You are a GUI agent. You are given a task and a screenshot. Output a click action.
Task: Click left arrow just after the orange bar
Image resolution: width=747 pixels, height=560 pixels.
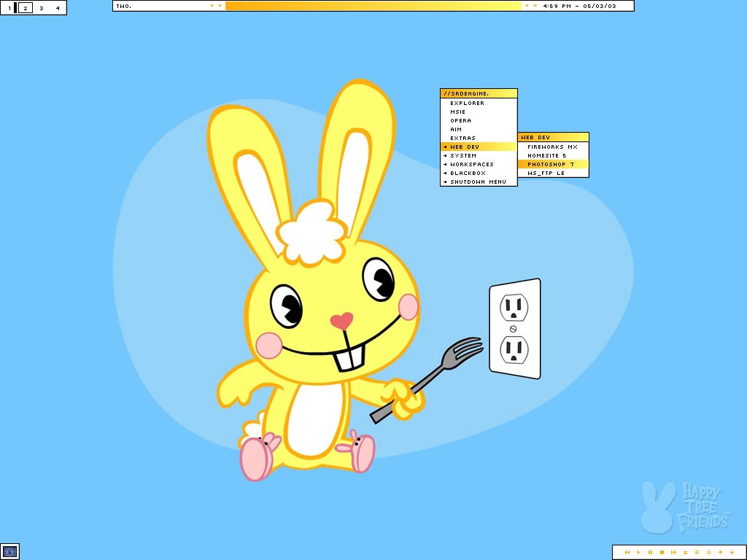(527, 6)
